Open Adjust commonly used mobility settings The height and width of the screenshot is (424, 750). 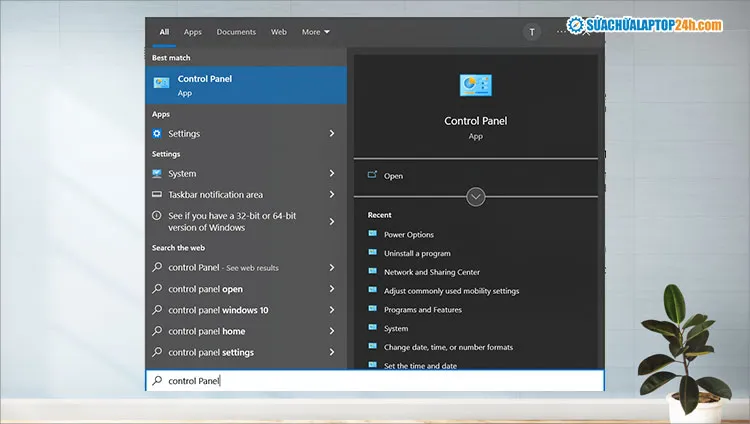[x=452, y=291]
